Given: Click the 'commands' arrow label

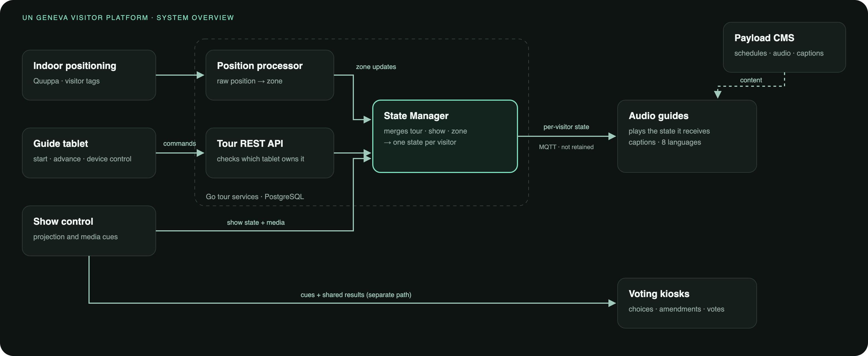Looking at the screenshot, I should [x=180, y=144].
